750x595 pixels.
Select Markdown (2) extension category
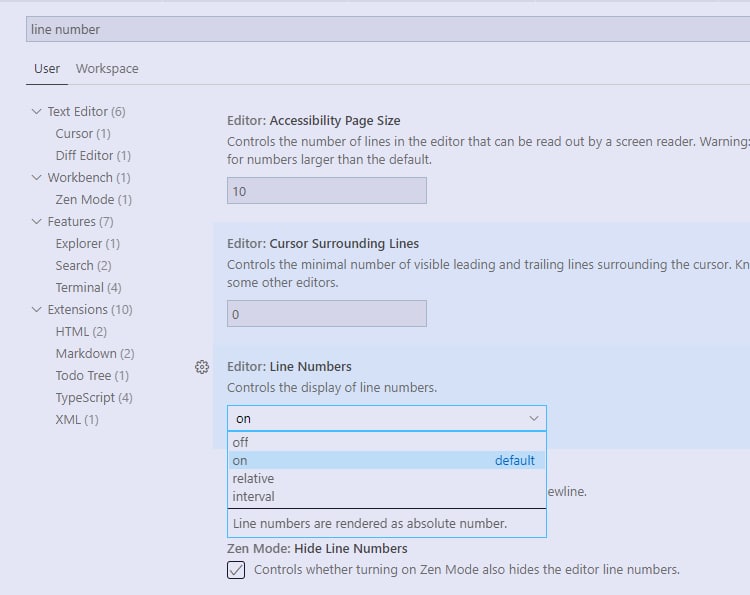coord(95,353)
